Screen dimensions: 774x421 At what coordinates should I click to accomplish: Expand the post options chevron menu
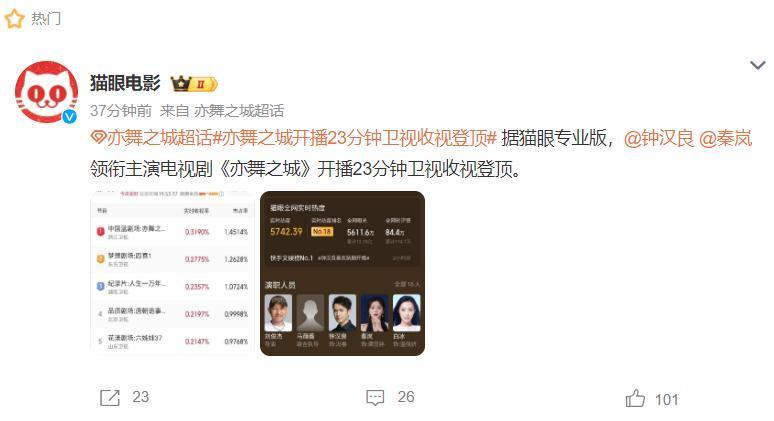[x=758, y=65]
